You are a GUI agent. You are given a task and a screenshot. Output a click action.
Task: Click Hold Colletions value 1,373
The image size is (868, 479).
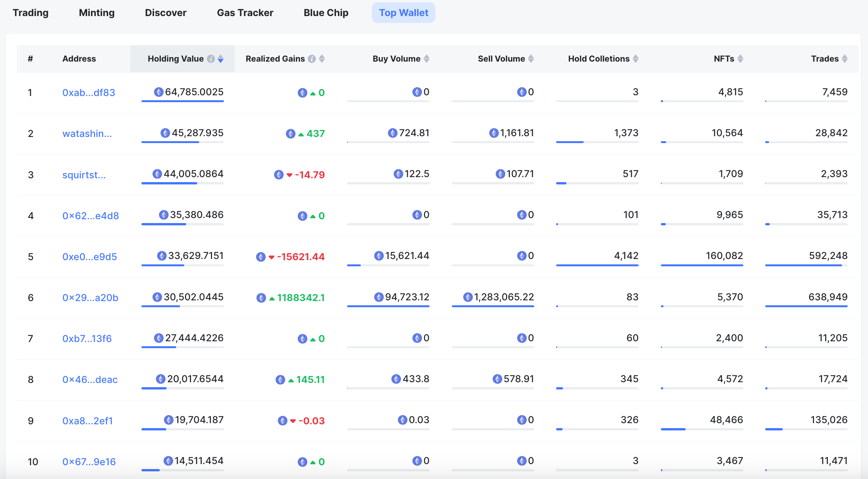coord(626,133)
